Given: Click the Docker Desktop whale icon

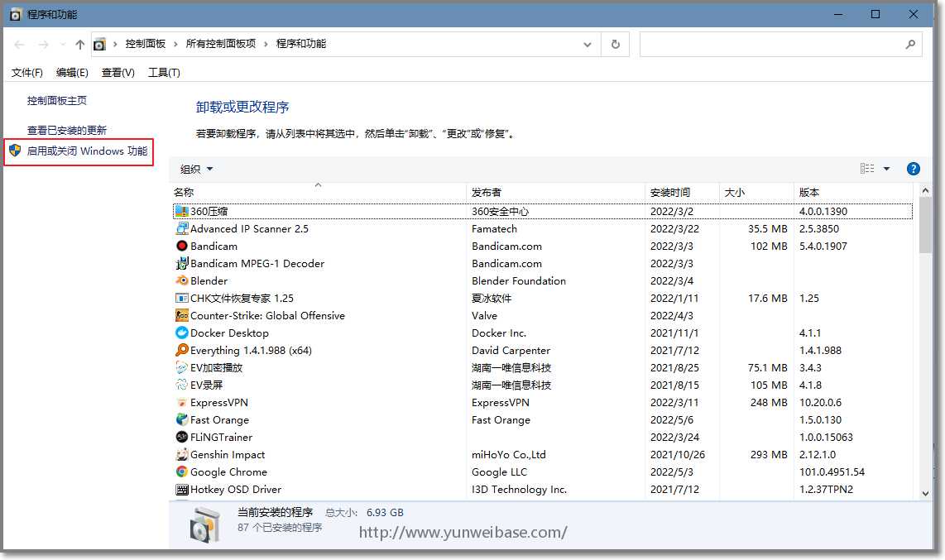Looking at the screenshot, I should pyautogui.click(x=181, y=333).
